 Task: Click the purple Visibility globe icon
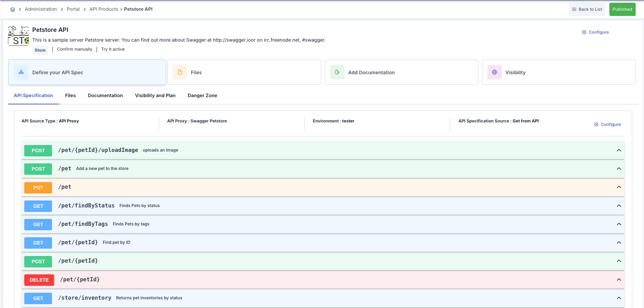(494, 72)
